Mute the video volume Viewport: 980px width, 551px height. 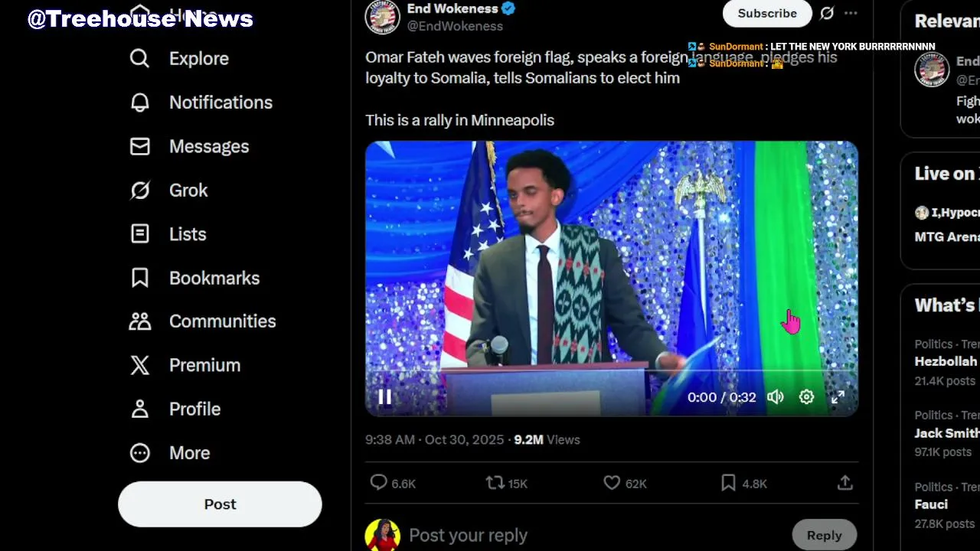(776, 396)
